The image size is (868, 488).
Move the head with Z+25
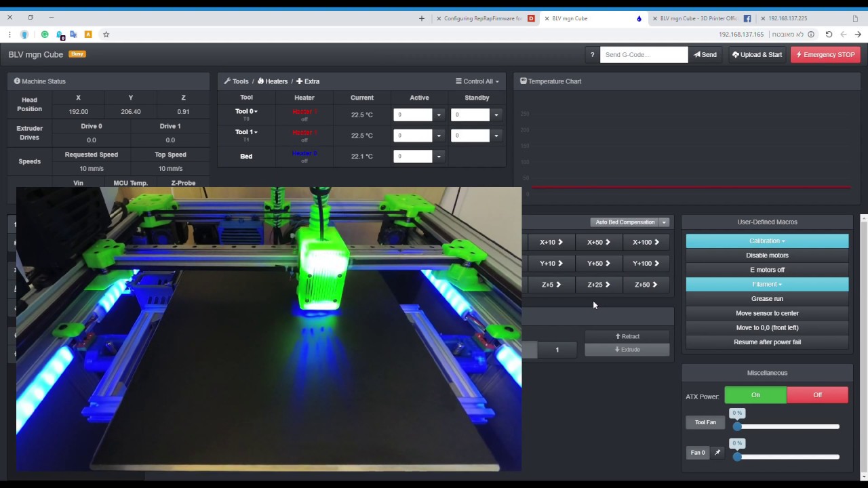(x=598, y=285)
